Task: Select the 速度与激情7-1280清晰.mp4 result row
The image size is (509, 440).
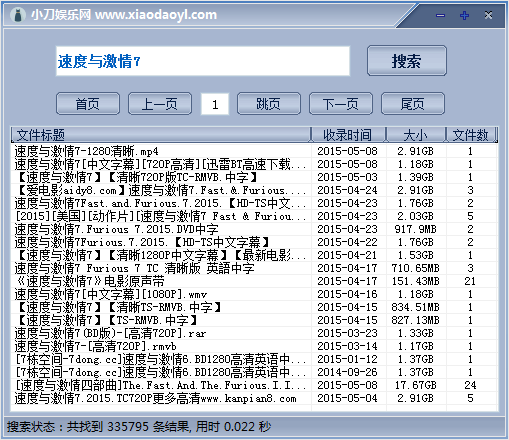Action: (x=255, y=151)
